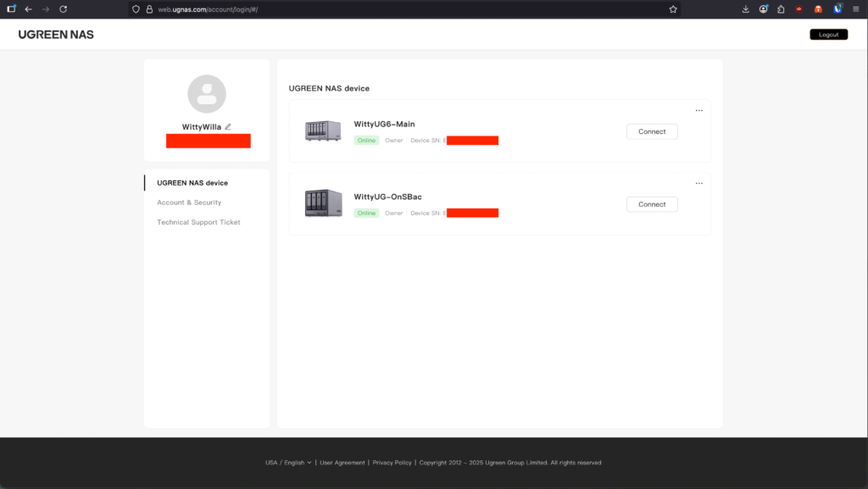Screen dimensions: 868x489
Task: Open more options for WittyUG-OnSBac device
Action: (x=698, y=183)
